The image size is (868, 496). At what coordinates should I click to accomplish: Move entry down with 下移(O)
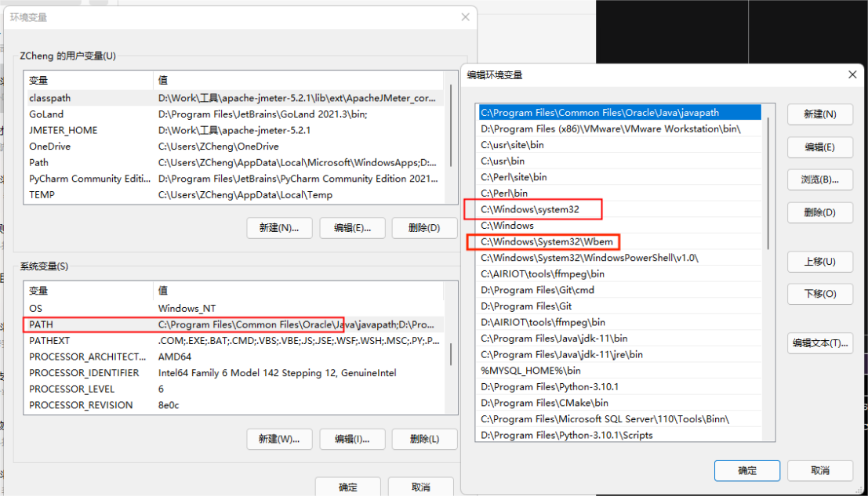click(819, 294)
